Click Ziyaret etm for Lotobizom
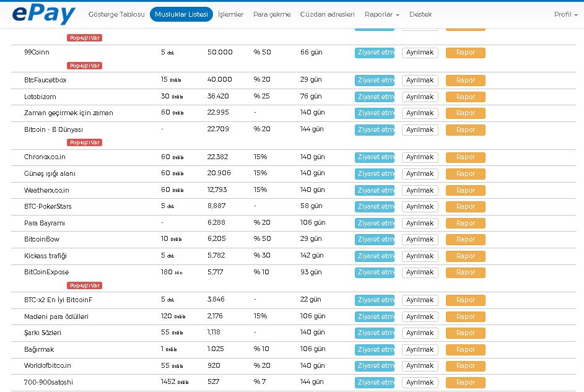 (374, 97)
